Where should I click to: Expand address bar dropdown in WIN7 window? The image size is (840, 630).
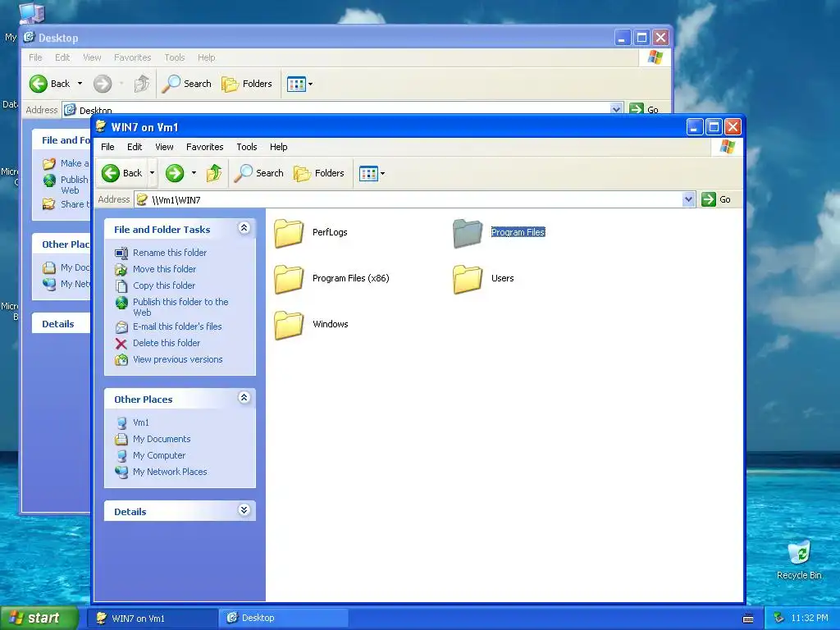pyautogui.click(x=689, y=200)
